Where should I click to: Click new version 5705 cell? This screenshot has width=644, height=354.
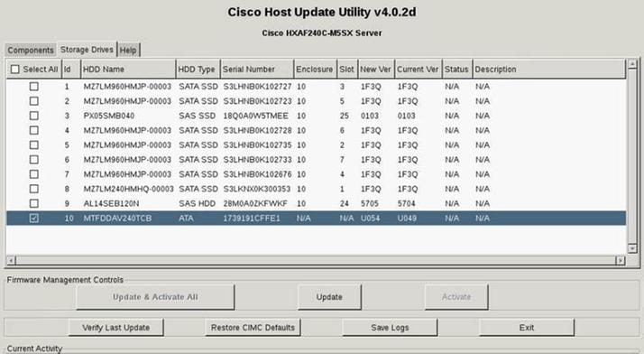coord(370,203)
